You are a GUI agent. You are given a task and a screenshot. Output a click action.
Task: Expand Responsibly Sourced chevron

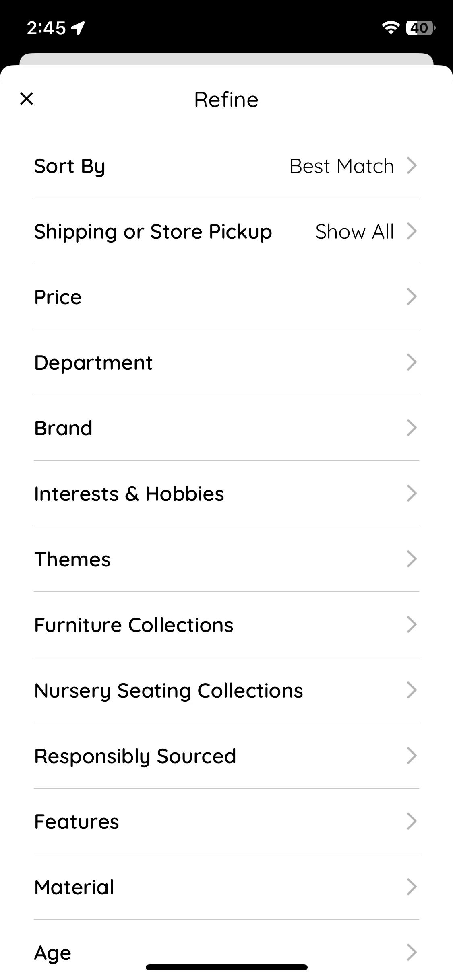412,756
